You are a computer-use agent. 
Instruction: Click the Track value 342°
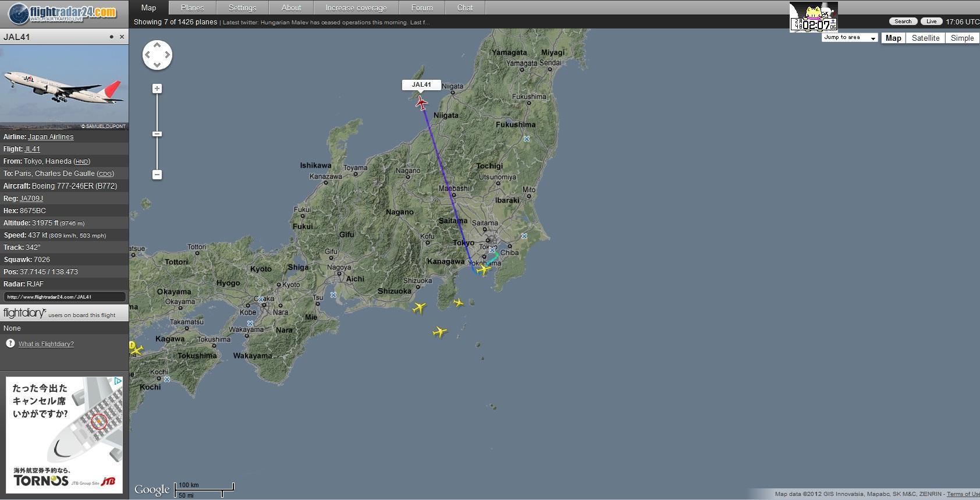[33, 247]
